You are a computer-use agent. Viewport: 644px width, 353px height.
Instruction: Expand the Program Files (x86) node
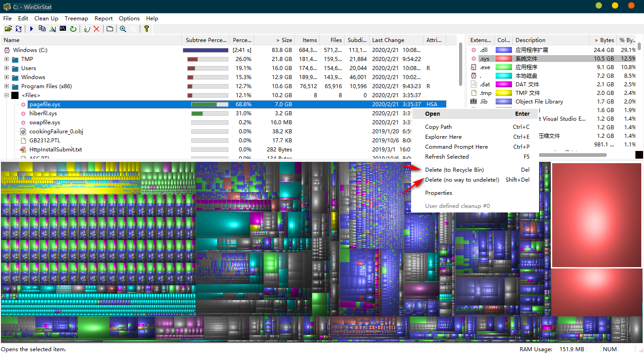click(x=7, y=86)
